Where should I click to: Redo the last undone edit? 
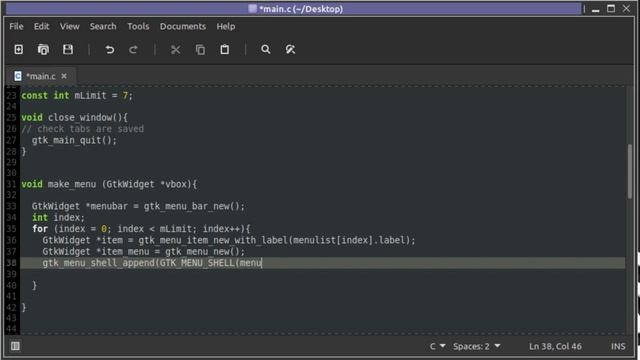tap(133, 49)
